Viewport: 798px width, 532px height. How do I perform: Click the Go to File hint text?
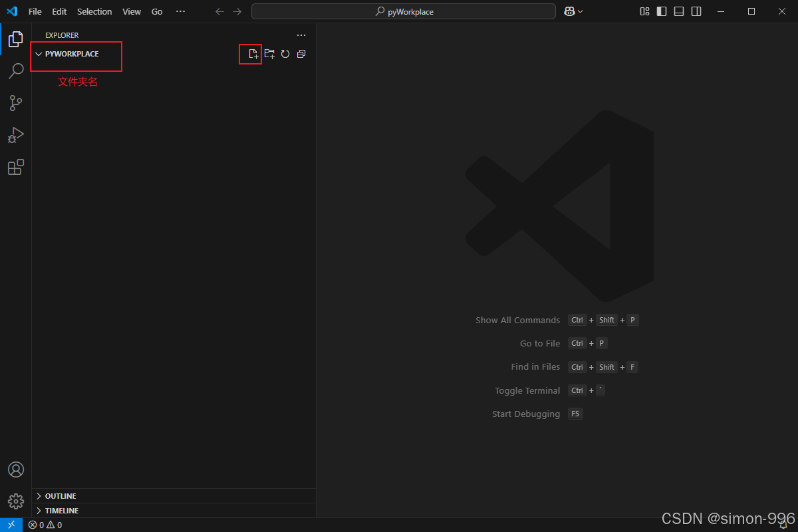point(540,343)
